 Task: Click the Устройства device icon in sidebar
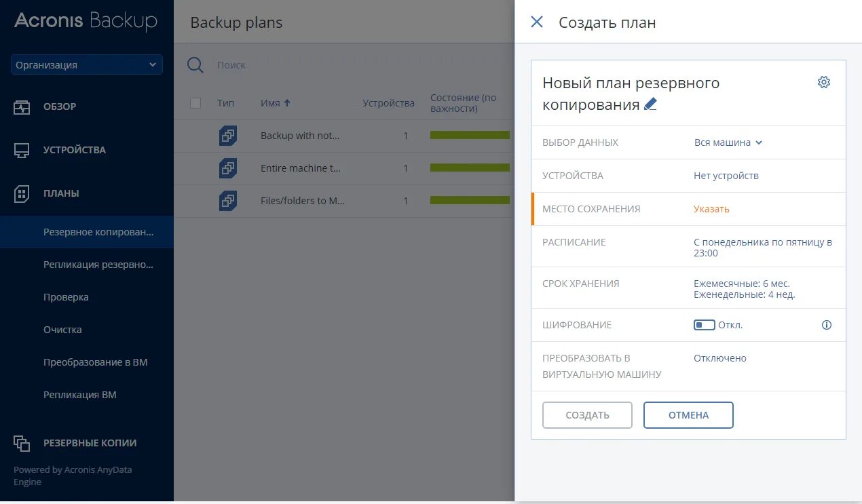(22, 150)
